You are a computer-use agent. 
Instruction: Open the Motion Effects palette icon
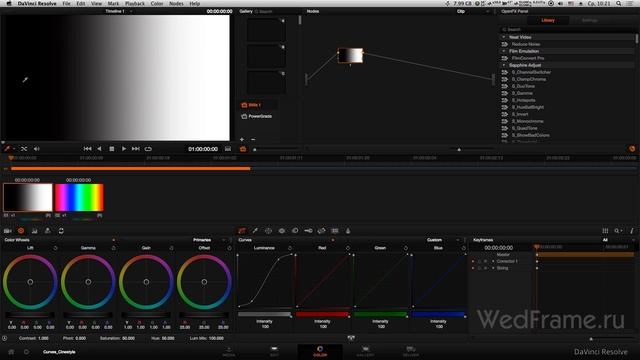(47, 231)
